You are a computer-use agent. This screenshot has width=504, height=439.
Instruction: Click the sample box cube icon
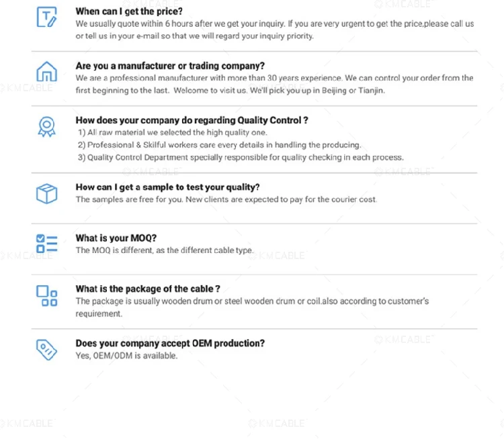[x=46, y=194]
